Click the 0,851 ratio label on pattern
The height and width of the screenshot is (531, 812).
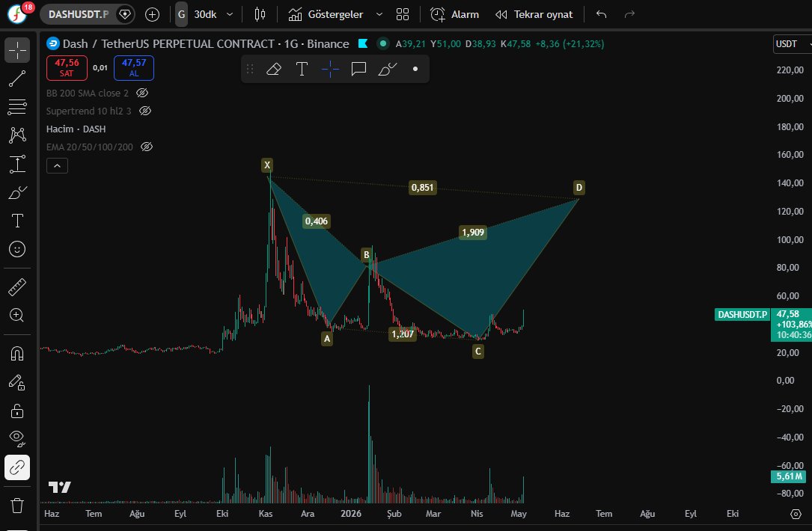pos(422,188)
